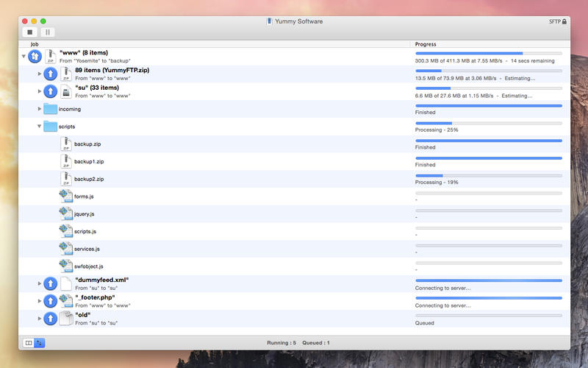Pause transfers with the pause button

click(x=48, y=32)
